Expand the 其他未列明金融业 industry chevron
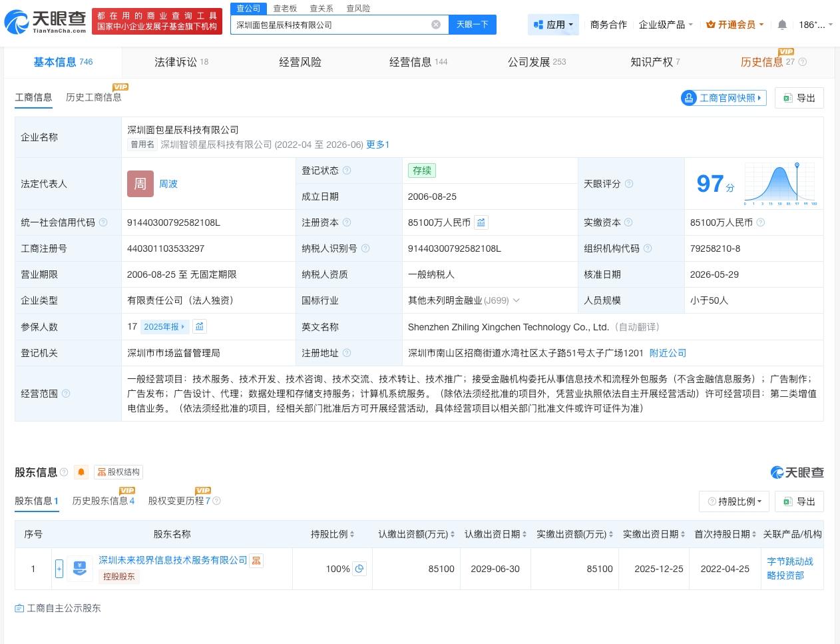This screenshot has height=644, width=840. [517, 301]
